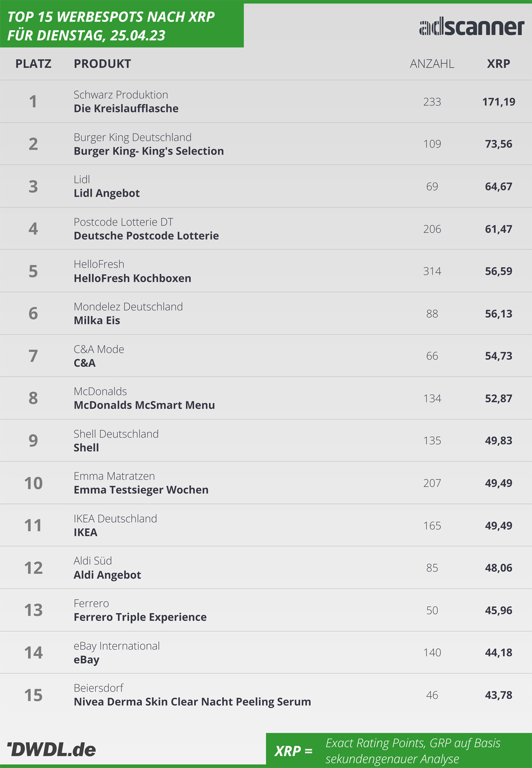Click the 171,19 XRP value
This screenshot has width=532, height=768.
[x=499, y=102]
